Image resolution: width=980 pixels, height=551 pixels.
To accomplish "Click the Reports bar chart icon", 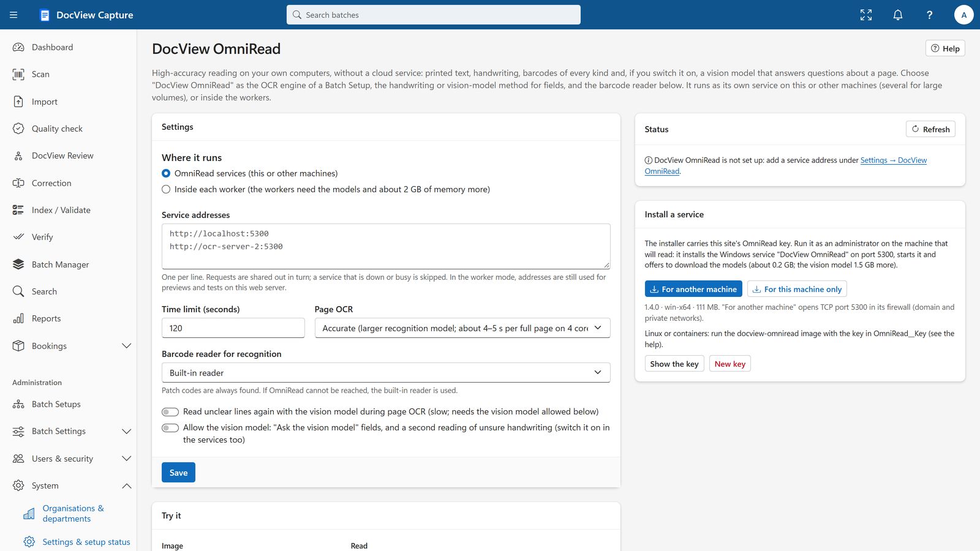I will click(x=18, y=318).
